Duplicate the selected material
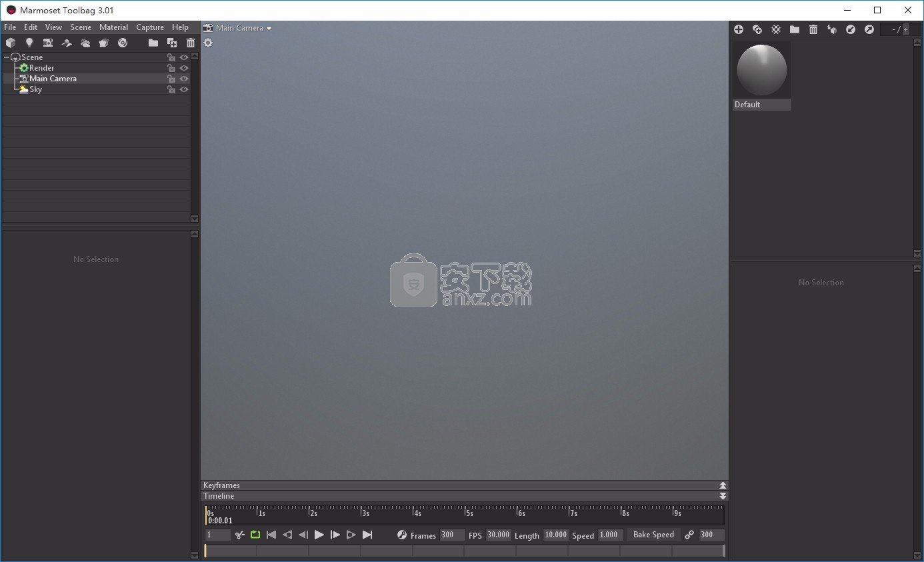The height and width of the screenshot is (562, 924). (757, 29)
